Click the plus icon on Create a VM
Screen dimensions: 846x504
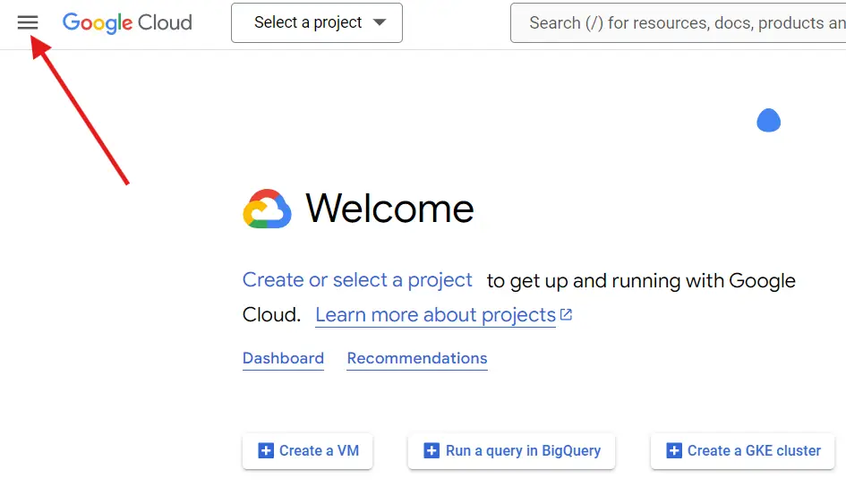[266, 451]
